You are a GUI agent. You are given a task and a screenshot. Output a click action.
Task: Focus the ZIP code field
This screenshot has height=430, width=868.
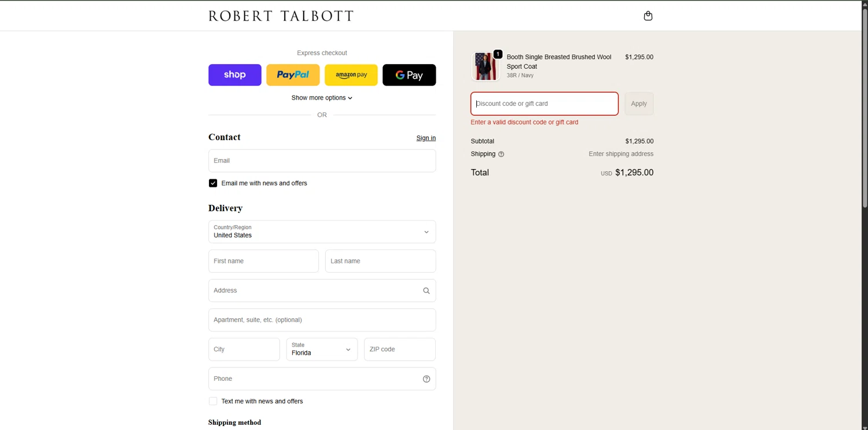point(400,350)
